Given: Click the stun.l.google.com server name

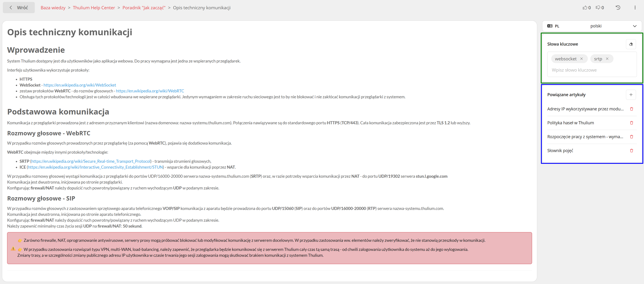Looking at the screenshot, I should pos(431,176).
